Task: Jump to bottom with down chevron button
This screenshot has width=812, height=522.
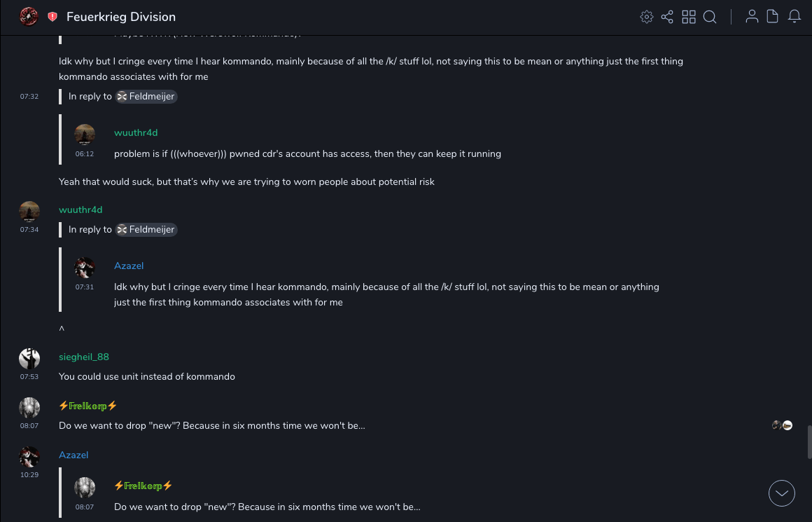Action: 782,493
